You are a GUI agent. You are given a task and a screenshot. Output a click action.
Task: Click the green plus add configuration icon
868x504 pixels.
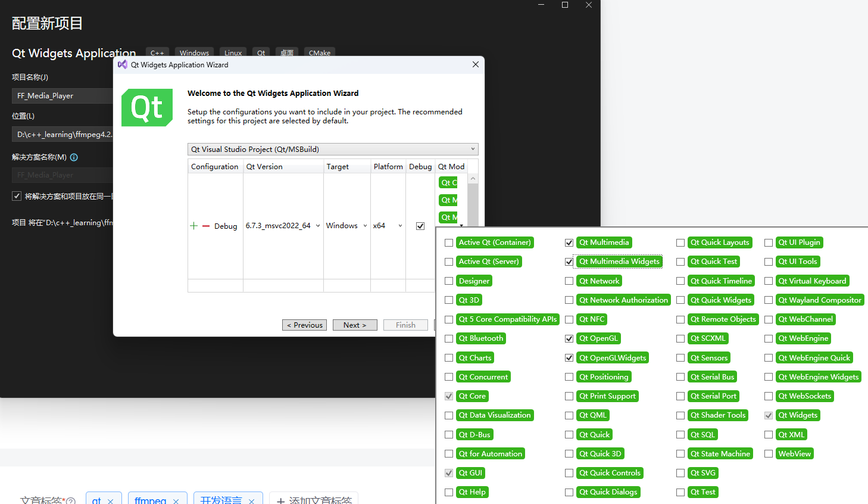pos(193,226)
